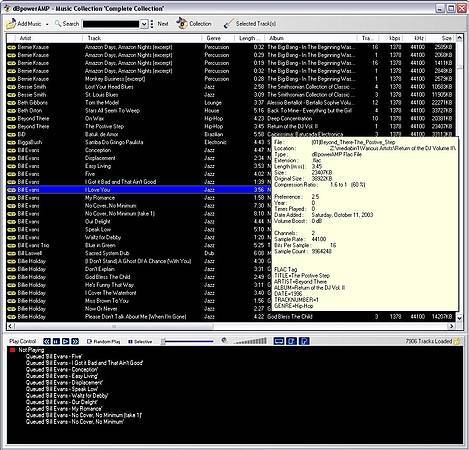Click the second blue button right of volume bars
This screenshot has height=450, width=469.
(x=291, y=341)
